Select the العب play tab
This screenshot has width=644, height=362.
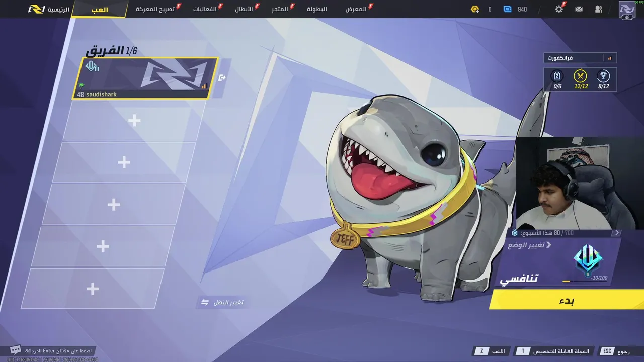tap(99, 10)
